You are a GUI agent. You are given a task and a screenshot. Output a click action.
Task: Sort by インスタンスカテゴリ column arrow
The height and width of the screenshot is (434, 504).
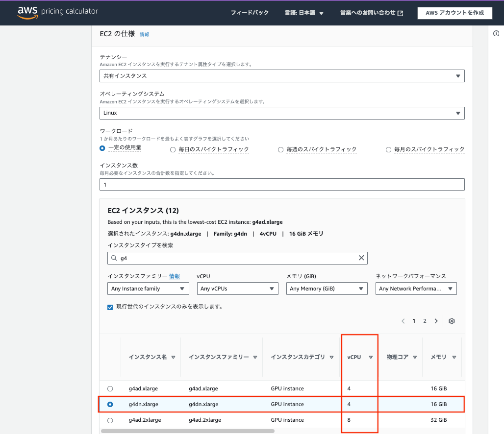pyautogui.click(x=332, y=357)
